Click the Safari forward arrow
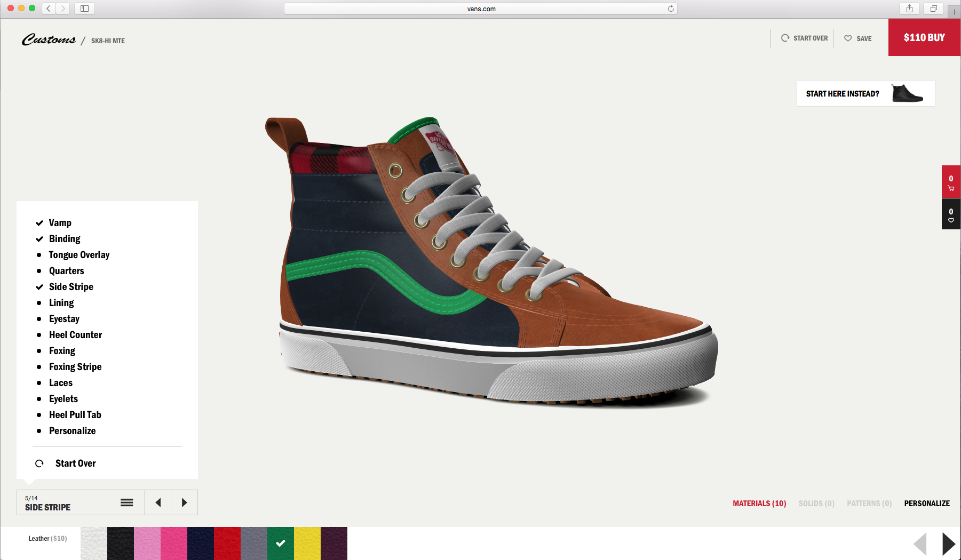This screenshot has width=961, height=560. 63,9
